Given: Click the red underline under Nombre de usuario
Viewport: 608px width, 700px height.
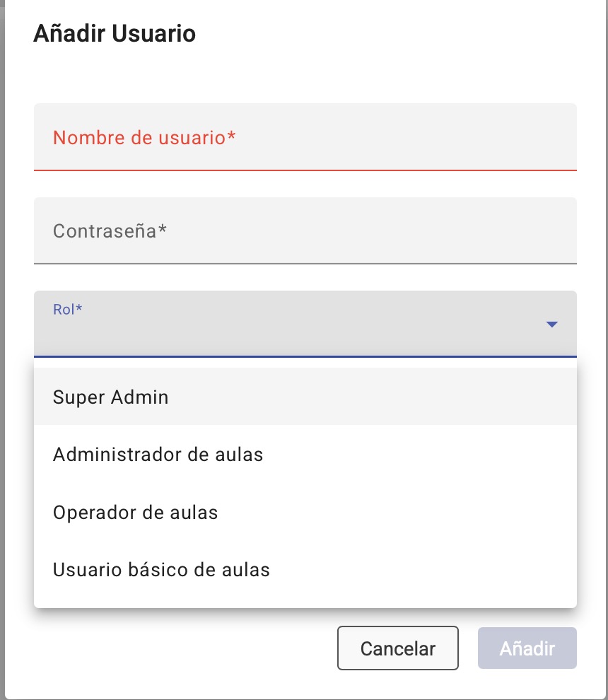Looking at the screenshot, I should tap(305, 170).
